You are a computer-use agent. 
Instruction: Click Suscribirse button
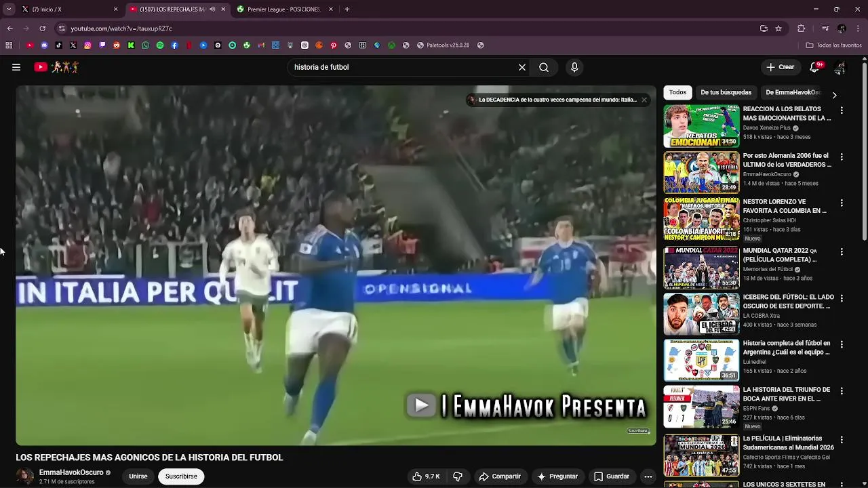[x=181, y=476]
